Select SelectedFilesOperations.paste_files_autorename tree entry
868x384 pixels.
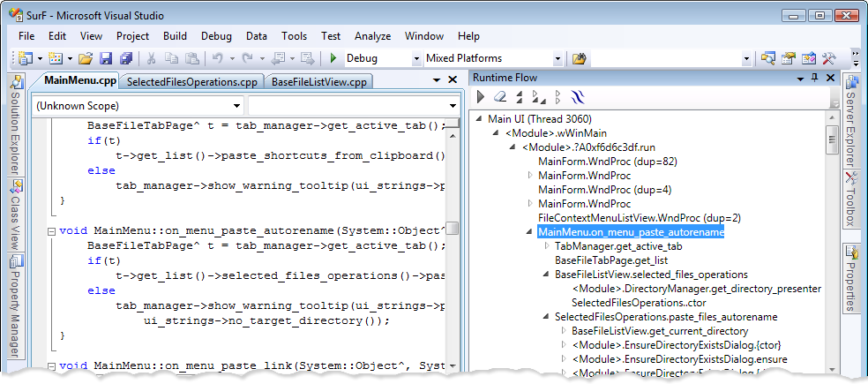click(x=665, y=317)
